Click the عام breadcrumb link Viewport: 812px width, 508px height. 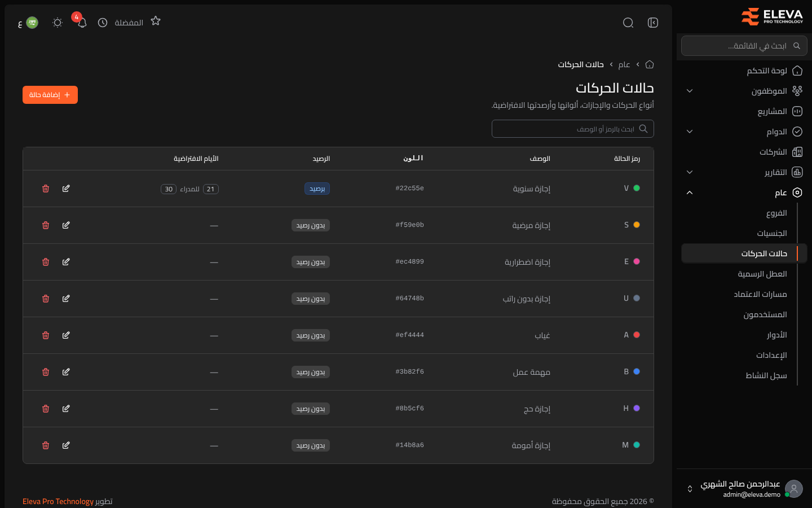coord(624,64)
